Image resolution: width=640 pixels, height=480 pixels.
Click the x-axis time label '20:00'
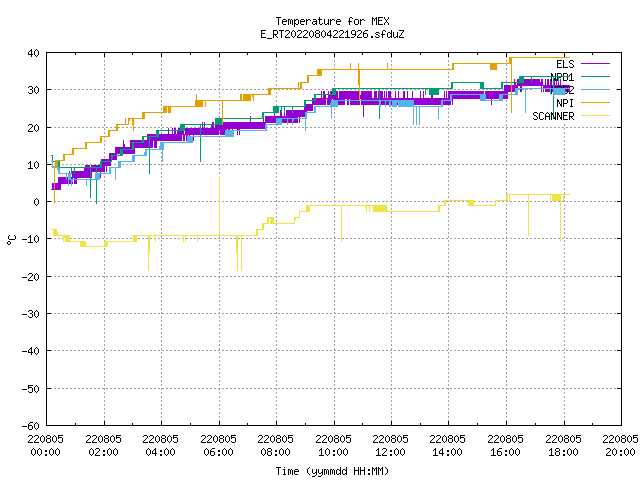(620, 452)
